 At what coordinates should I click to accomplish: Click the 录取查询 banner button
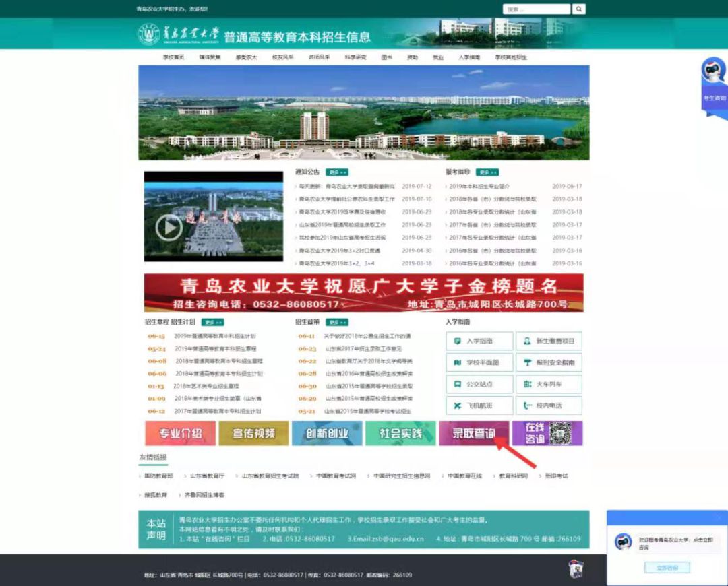(x=474, y=433)
